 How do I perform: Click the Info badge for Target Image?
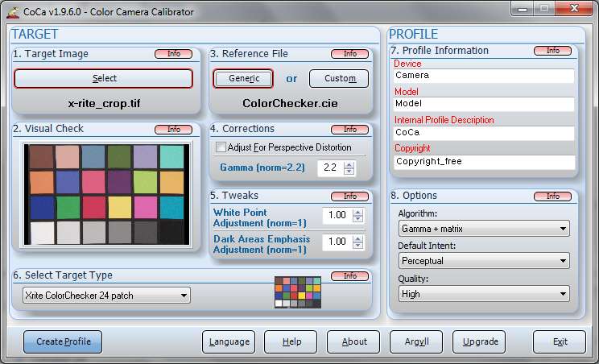174,54
